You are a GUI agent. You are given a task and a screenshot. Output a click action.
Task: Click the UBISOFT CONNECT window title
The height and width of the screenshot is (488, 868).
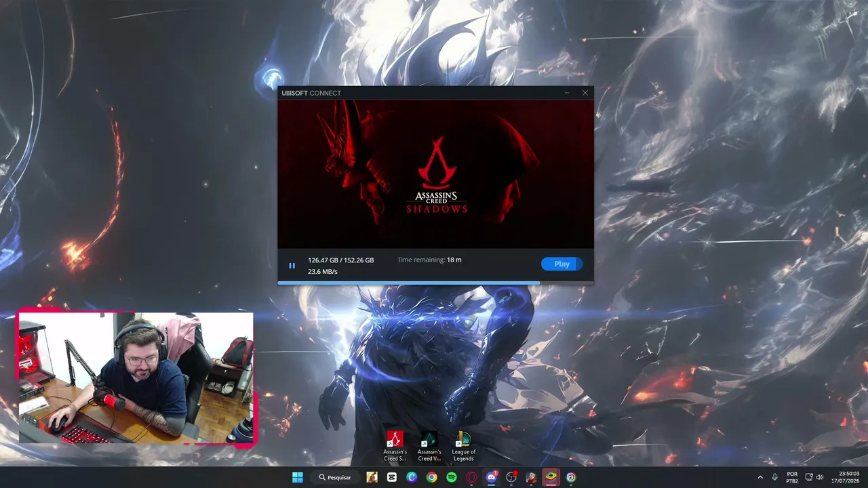click(311, 93)
